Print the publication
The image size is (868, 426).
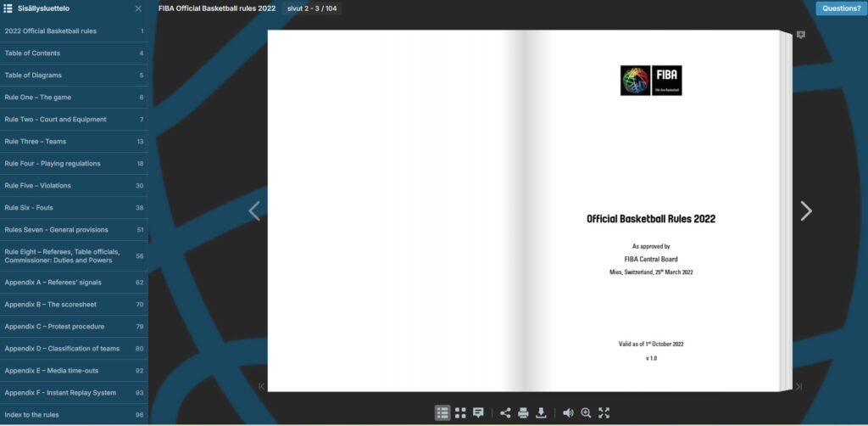pos(523,412)
